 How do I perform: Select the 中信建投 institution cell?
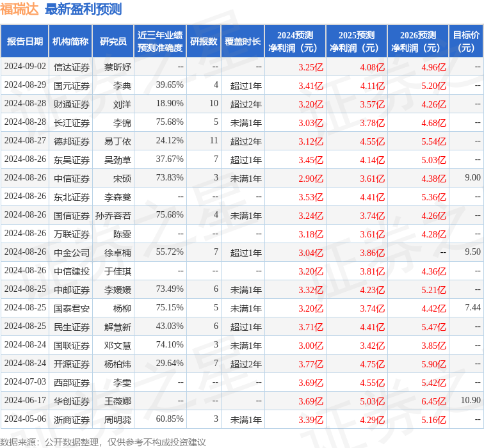tap(72, 271)
